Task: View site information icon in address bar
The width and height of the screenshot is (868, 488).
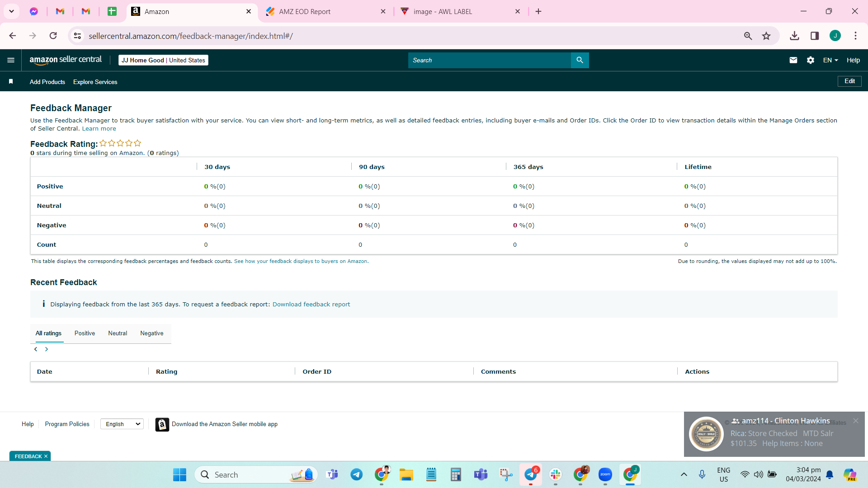Action: click(x=78, y=36)
